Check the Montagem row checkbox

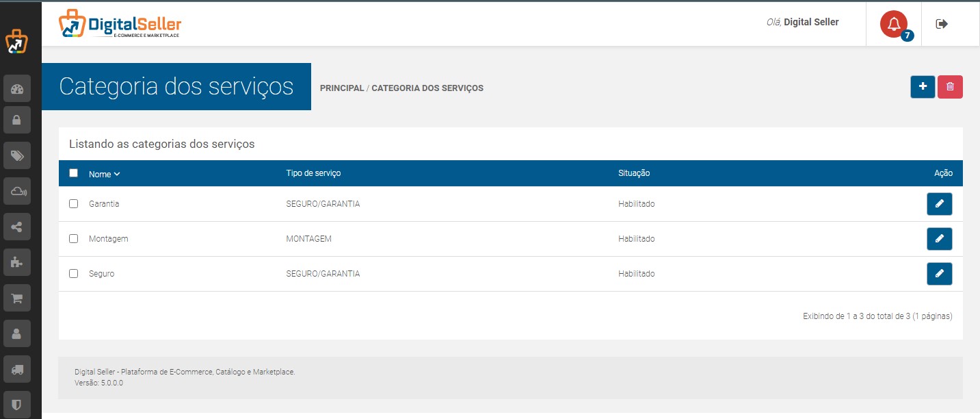pos(74,239)
